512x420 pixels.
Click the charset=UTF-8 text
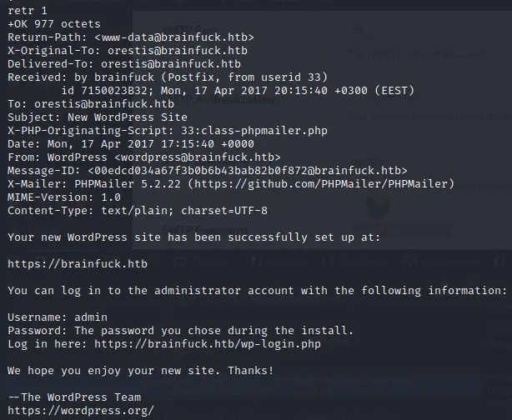224,211
